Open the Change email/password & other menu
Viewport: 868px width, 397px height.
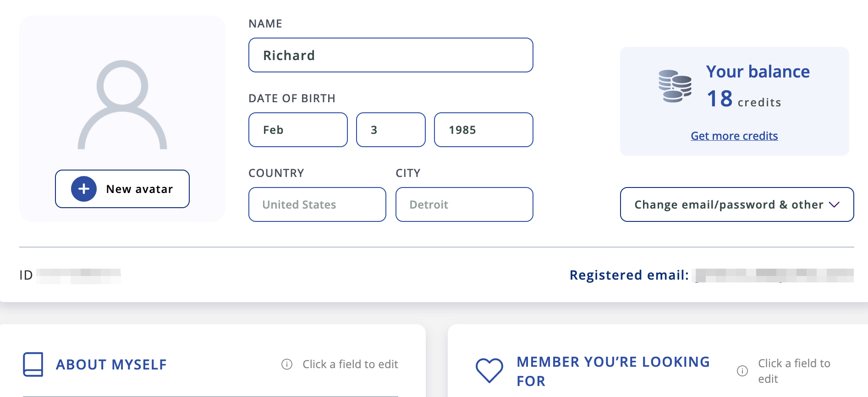tap(736, 204)
